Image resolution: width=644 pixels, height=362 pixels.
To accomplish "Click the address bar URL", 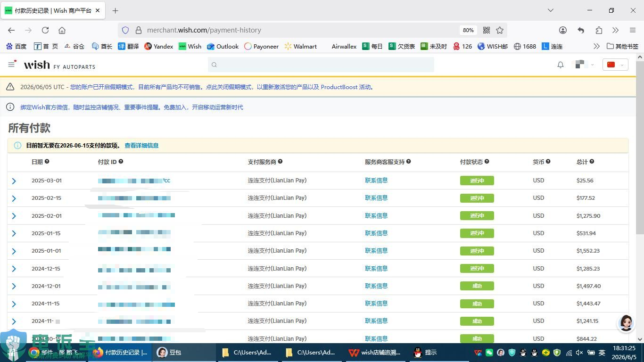I will 204,30.
